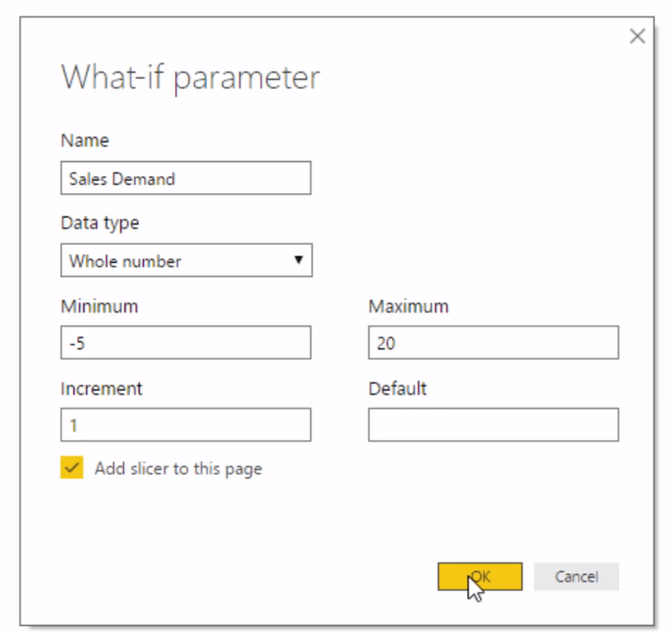The image size is (672, 635).
Task: Confirm the parameter with OK button
Action: (480, 576)
